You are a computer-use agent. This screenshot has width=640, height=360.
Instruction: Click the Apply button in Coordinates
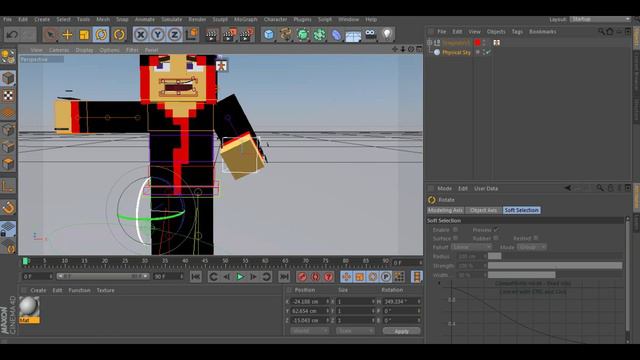point(402,331)
